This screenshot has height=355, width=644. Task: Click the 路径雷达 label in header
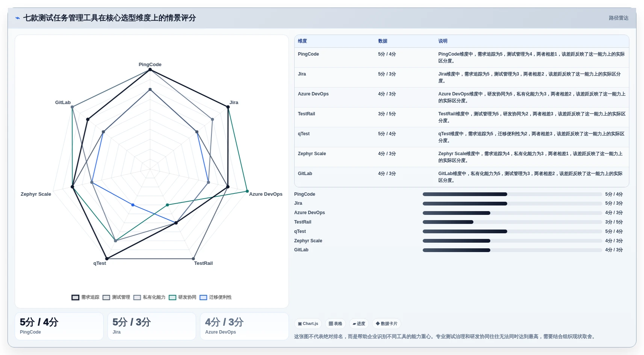tap(618, 18)
